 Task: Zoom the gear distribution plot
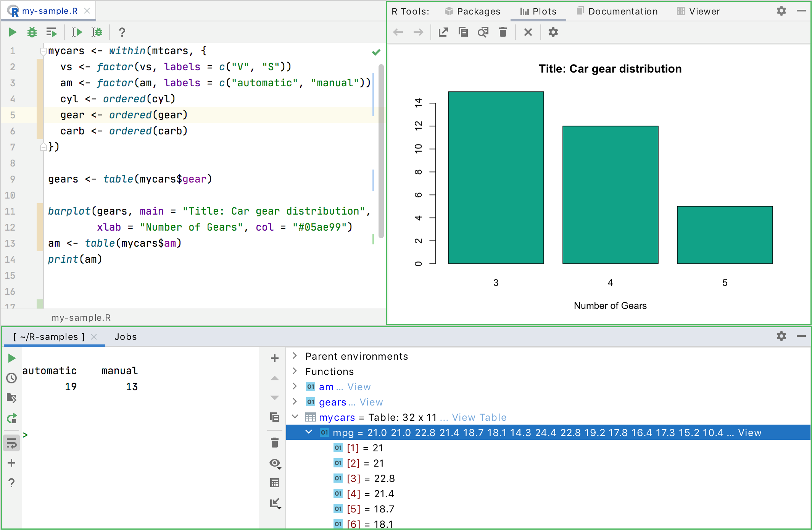[483, 32]
